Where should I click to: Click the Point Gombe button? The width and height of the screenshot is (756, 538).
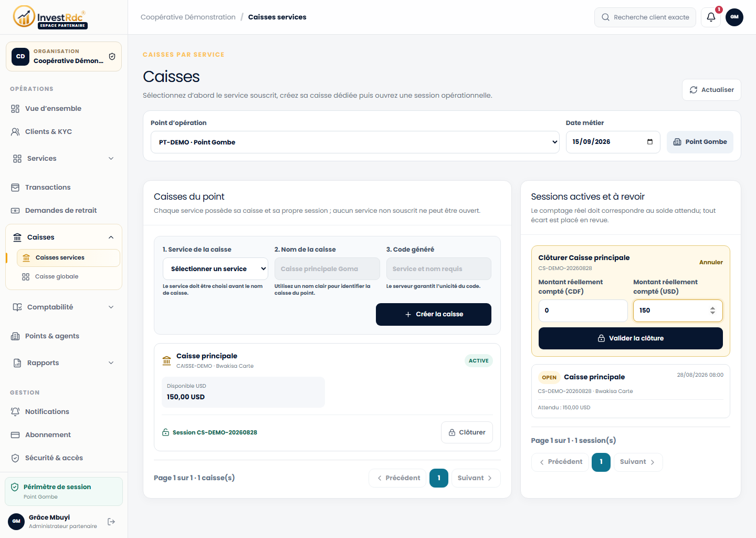pos(700,142)
